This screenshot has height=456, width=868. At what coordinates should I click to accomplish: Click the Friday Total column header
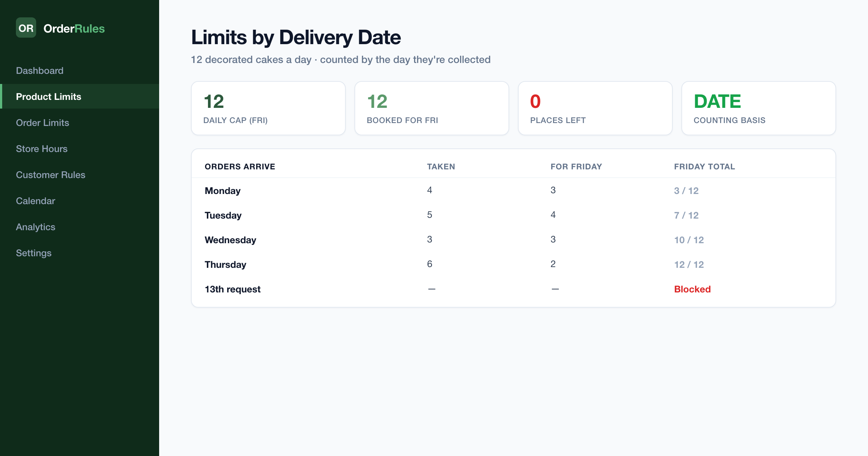[705, 166]
